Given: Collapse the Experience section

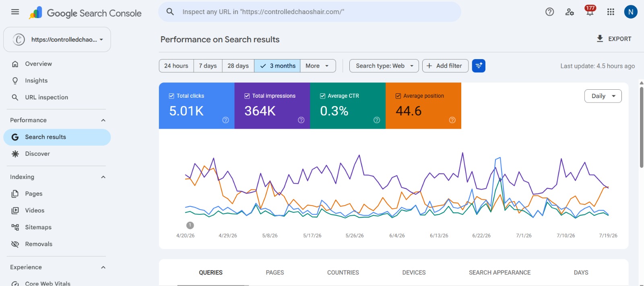Looking at the screenshot, I should click(x=103, y=267).
